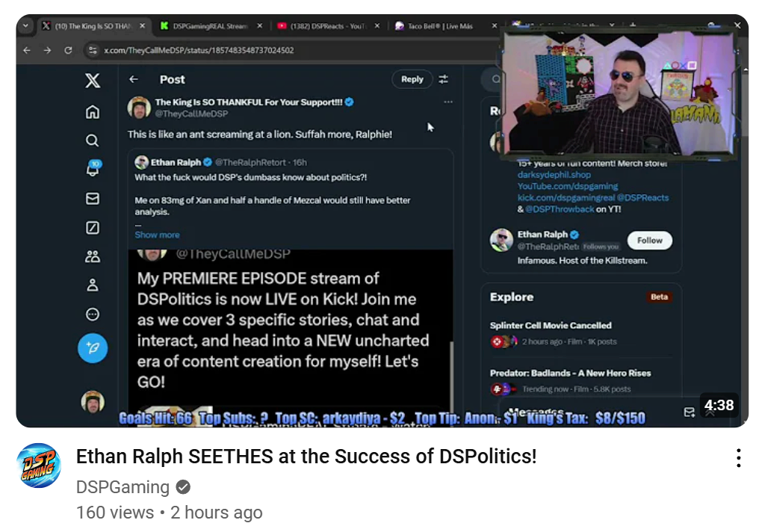The width and height of the screenshot is (759, 532).
Task: Open Grok slash icon in sidebar
Action: point(93,227)
